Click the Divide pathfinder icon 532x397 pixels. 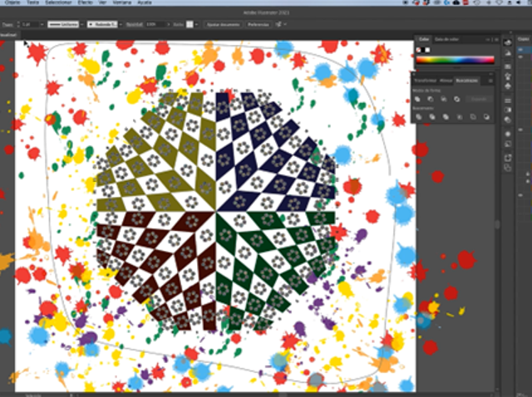419,117
